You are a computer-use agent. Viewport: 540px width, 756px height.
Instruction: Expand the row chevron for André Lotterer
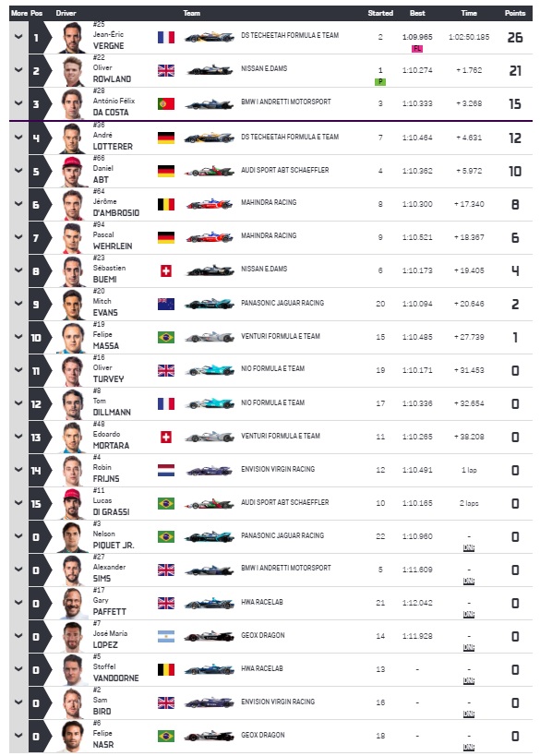click(18, 138)
